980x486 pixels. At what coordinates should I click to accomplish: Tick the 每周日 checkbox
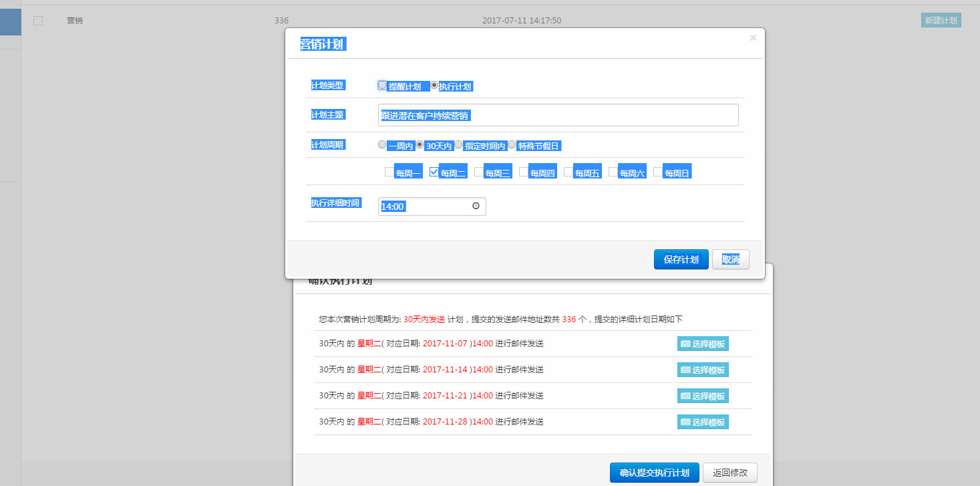point(657,172)
